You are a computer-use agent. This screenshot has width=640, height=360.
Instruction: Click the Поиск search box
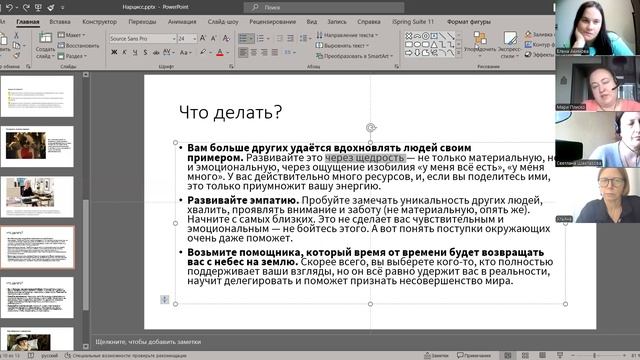point(324,7)
